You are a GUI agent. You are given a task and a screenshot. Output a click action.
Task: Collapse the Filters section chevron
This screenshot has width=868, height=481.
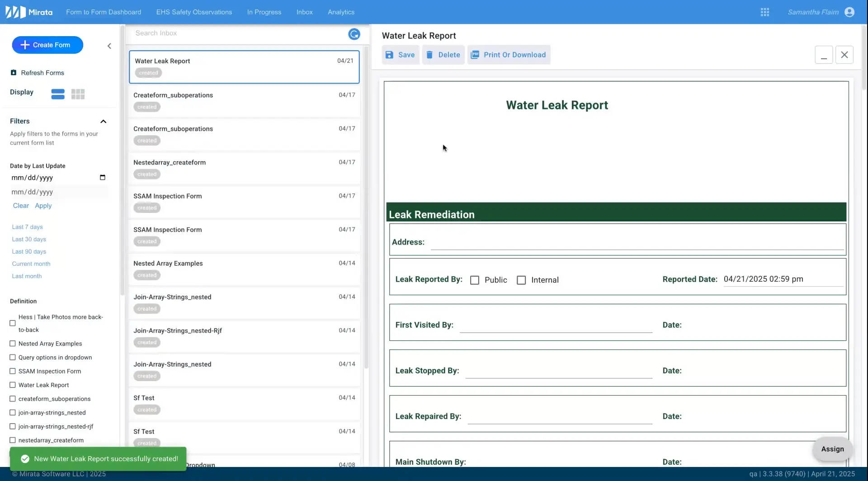(x=104, y=121)
